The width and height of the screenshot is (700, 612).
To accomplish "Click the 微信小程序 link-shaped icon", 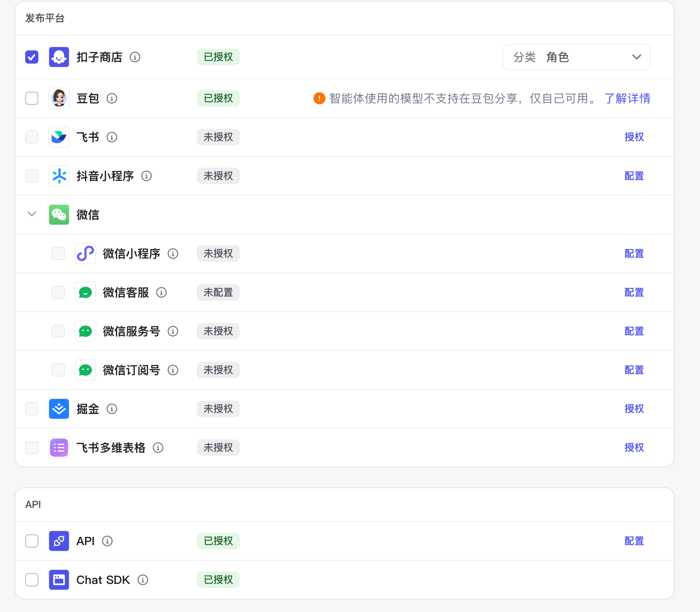I will point(85,254).
